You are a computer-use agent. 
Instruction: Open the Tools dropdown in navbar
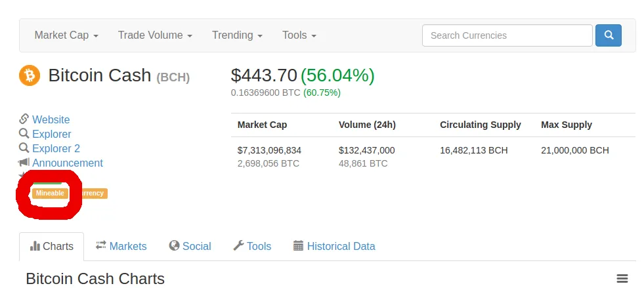pyautogui.click(x=299, y=35)
